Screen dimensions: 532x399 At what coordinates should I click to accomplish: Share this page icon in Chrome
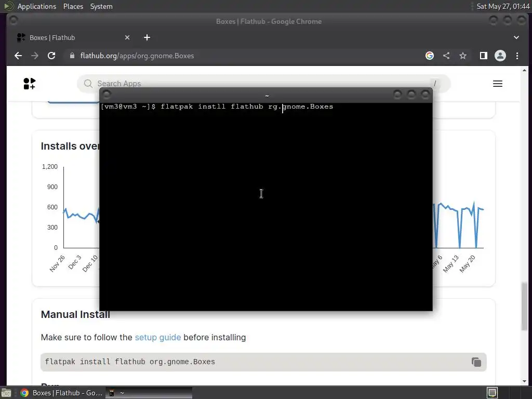click(446, 56)
